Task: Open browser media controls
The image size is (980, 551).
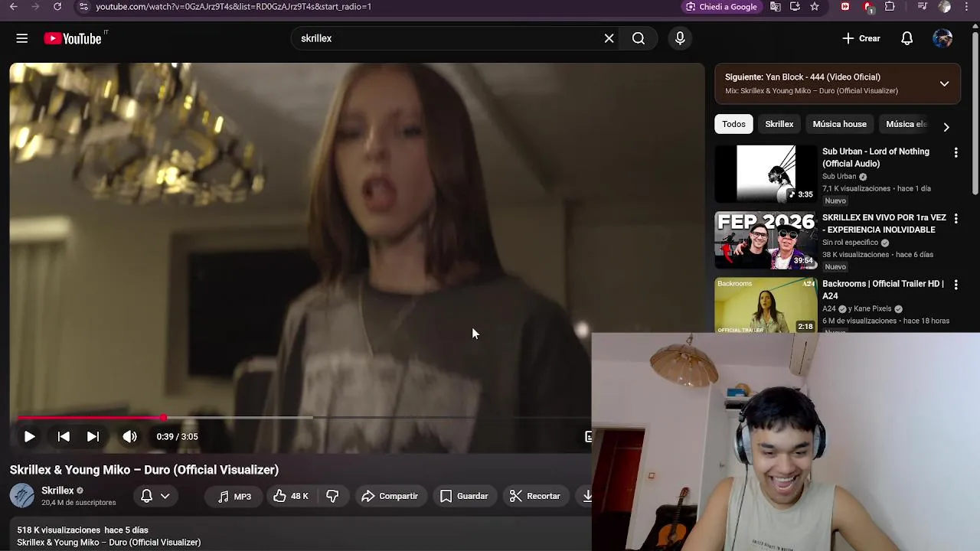Action: point(923,6)
